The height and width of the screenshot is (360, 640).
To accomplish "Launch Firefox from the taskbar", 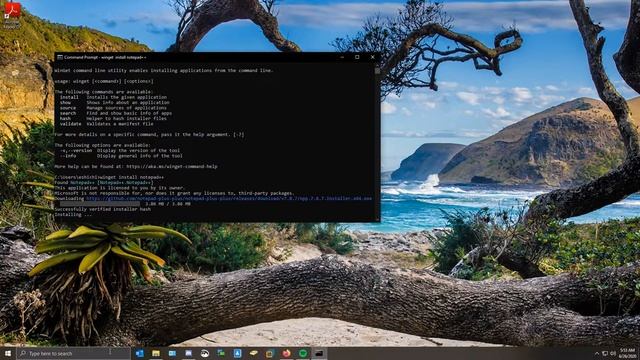I will [x=287, y=353].
